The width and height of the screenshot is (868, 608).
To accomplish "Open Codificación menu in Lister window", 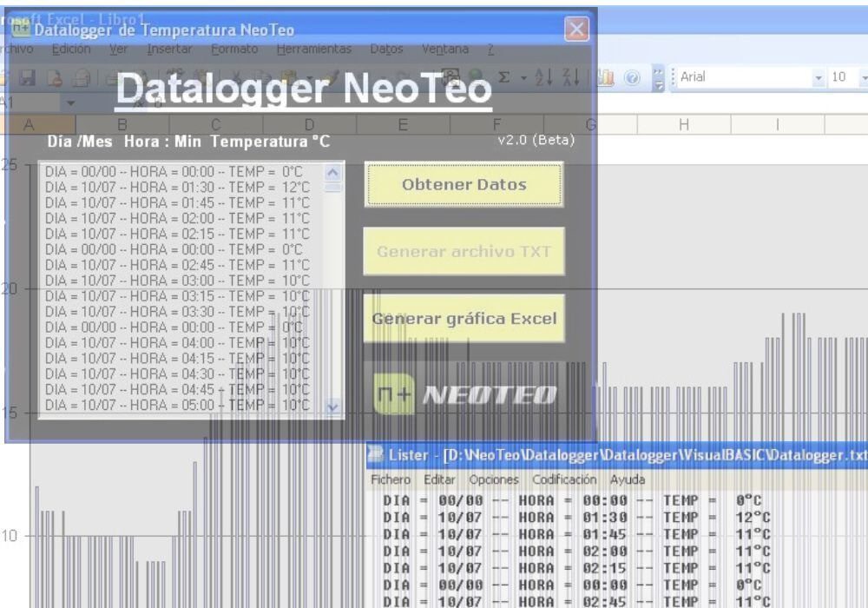I will coord(564,479).
